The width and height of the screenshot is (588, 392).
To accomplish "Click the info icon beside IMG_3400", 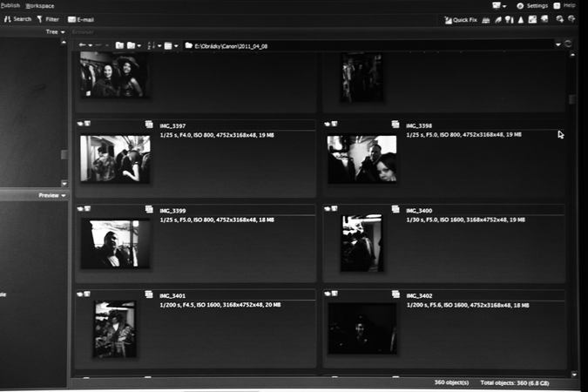I will [395, 209].
